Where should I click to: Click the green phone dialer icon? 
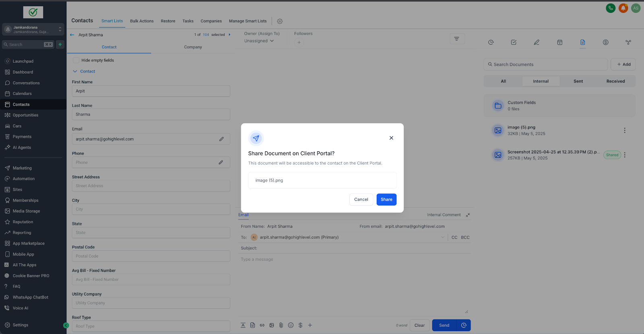pyautogui.click(x=611, y=8)
